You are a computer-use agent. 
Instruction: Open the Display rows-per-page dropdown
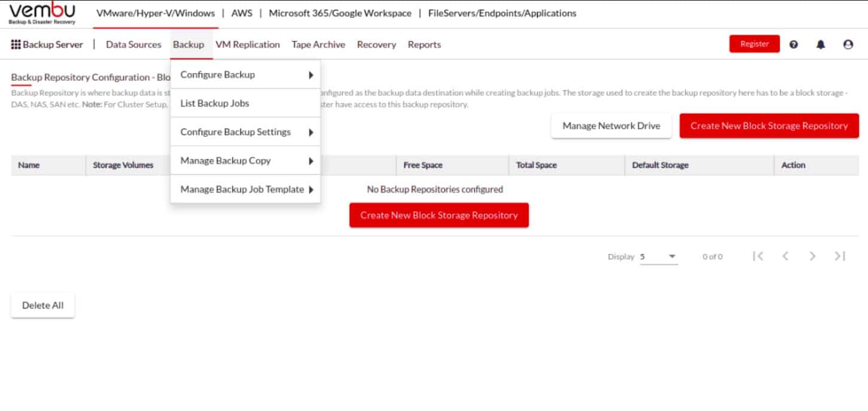click(x=659, y=257)
